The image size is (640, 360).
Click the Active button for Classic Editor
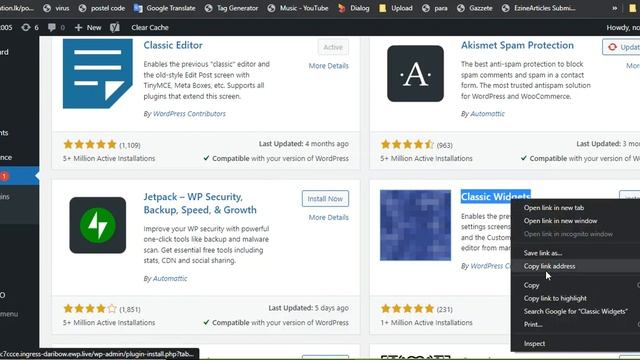pyautogui.click(x=333, y=47)
